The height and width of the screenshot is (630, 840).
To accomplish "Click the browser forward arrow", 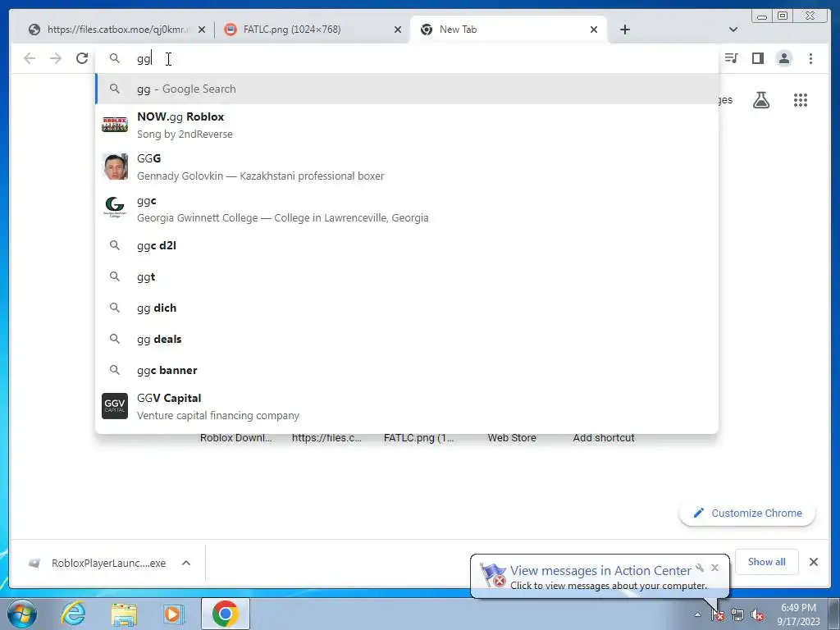I will click(x=56, y=58).
